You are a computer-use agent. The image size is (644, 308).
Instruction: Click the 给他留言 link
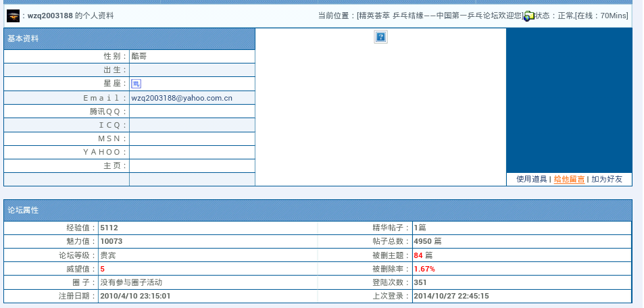coord(569,179)
